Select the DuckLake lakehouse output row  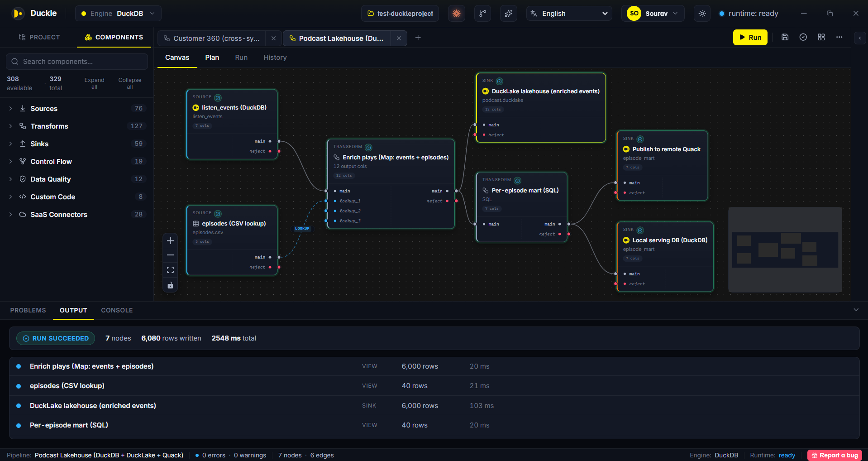[x=434, y=406]
